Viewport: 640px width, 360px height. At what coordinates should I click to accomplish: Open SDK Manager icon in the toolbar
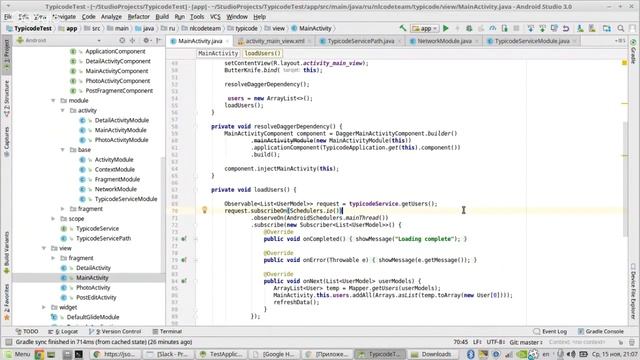click(x=592, y=28)
